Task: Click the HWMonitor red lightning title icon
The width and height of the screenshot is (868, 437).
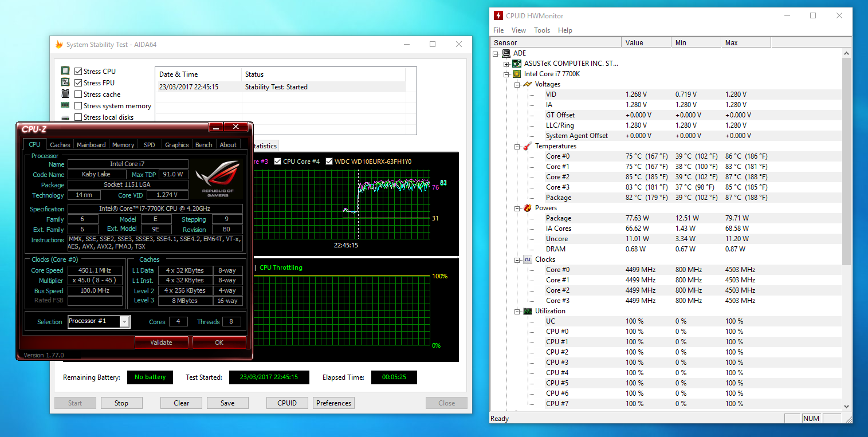Action: point(498,16)
